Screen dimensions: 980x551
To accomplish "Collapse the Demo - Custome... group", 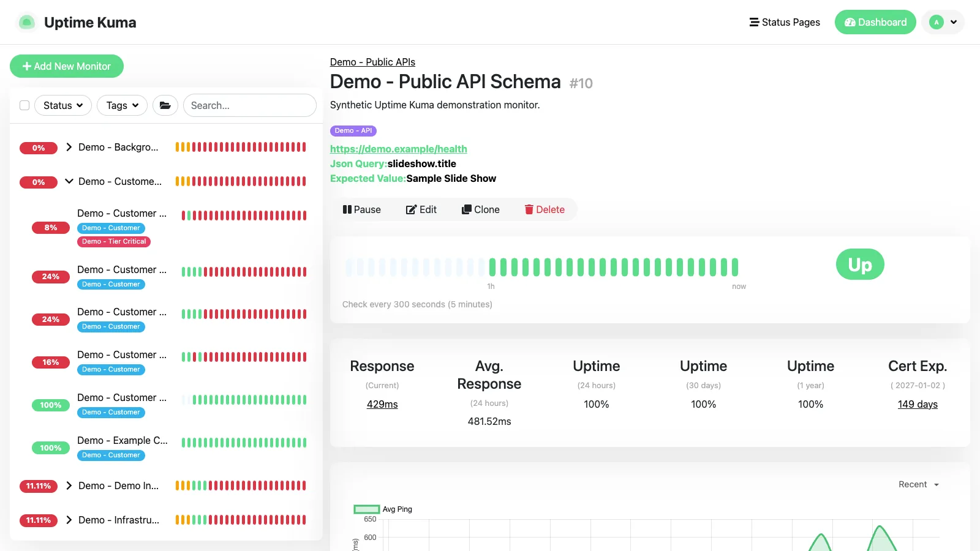I will click(69, 181).
